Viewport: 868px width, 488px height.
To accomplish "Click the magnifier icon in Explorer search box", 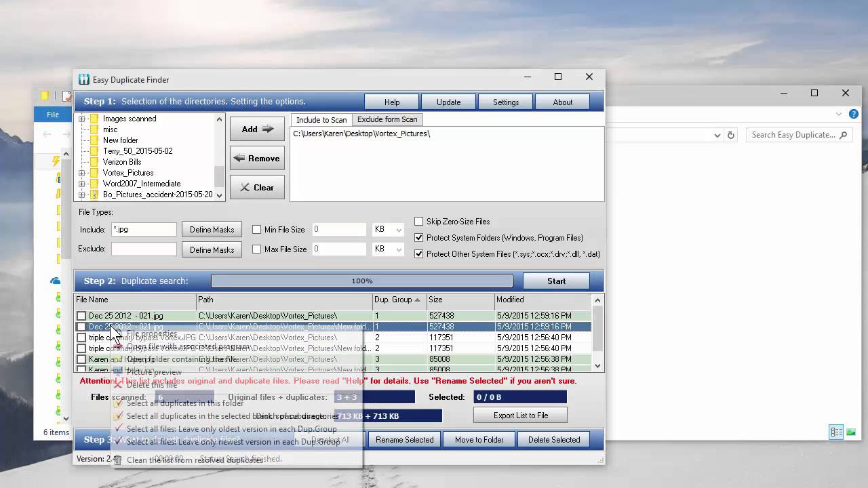I will point(843,135).
